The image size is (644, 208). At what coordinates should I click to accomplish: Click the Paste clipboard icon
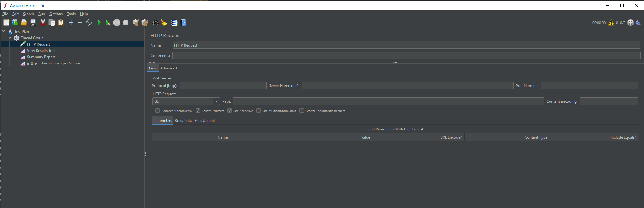61,23
